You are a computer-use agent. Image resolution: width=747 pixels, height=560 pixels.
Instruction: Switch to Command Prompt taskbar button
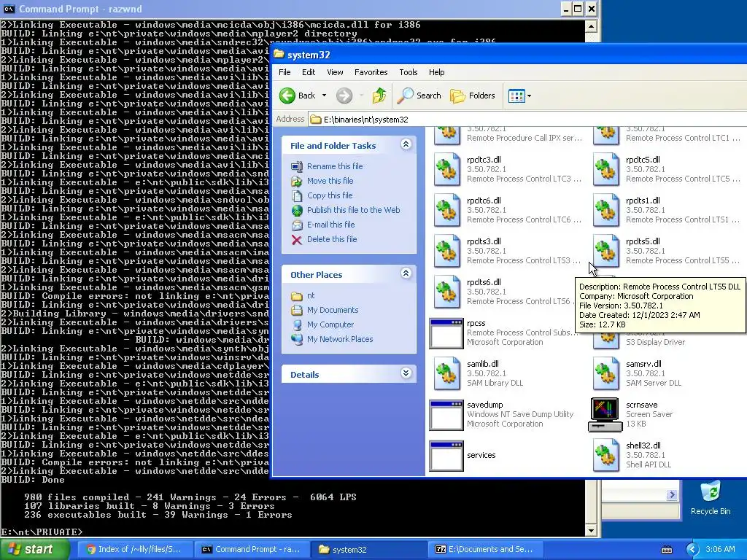(252, 550)
